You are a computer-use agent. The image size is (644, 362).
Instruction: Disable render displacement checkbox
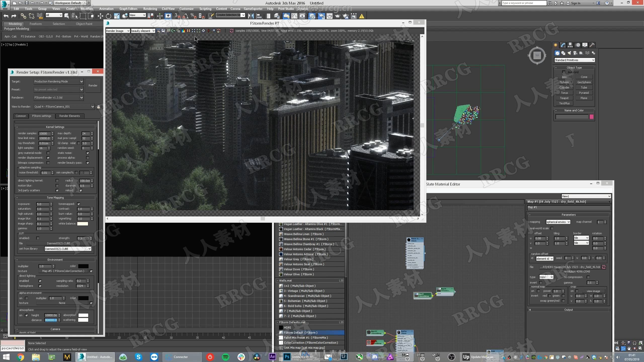(48, 158)
